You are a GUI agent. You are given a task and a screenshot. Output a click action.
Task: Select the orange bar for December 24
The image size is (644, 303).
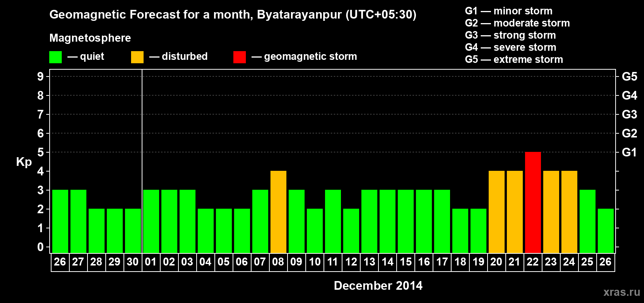[x=569, y=212]
